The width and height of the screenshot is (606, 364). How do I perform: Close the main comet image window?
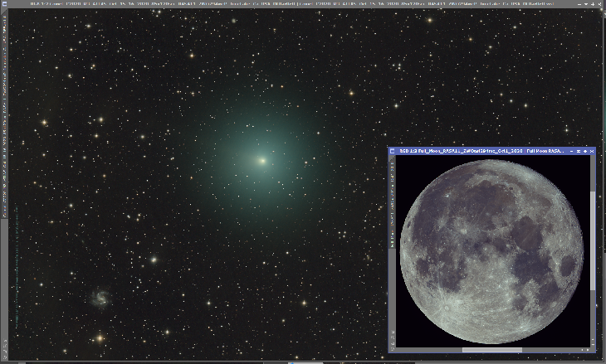coord(601,3)
